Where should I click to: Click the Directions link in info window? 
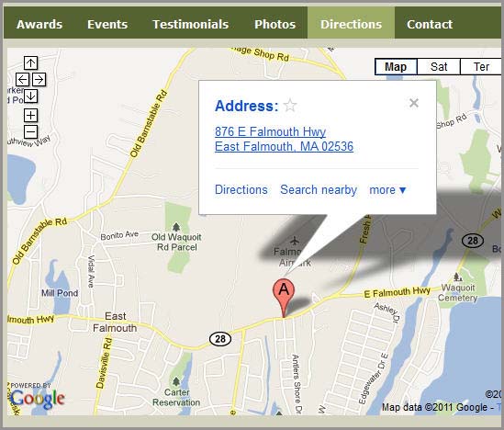tap(241, 190)
